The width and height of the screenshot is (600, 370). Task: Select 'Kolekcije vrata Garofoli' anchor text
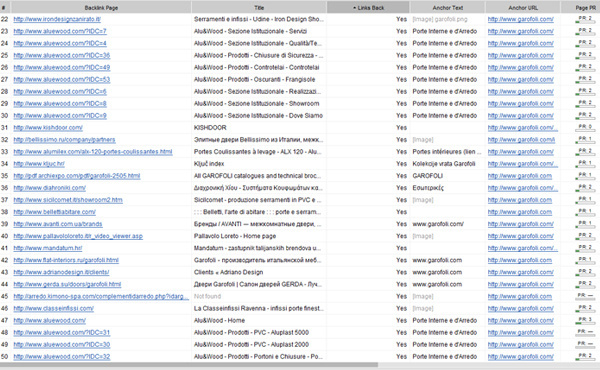click(x=444, y=164)
